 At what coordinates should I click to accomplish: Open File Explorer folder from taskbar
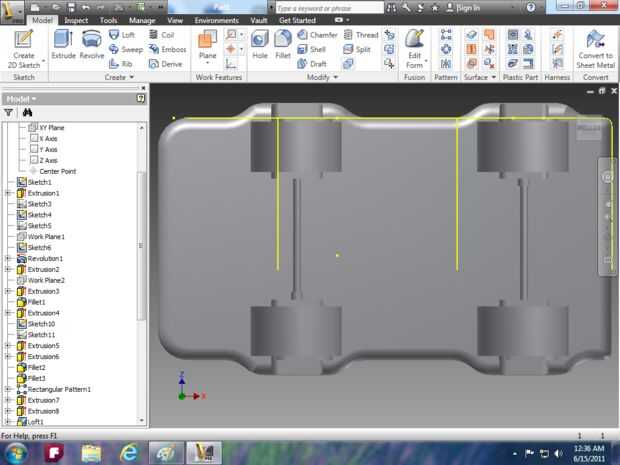(x=91, y=453)
